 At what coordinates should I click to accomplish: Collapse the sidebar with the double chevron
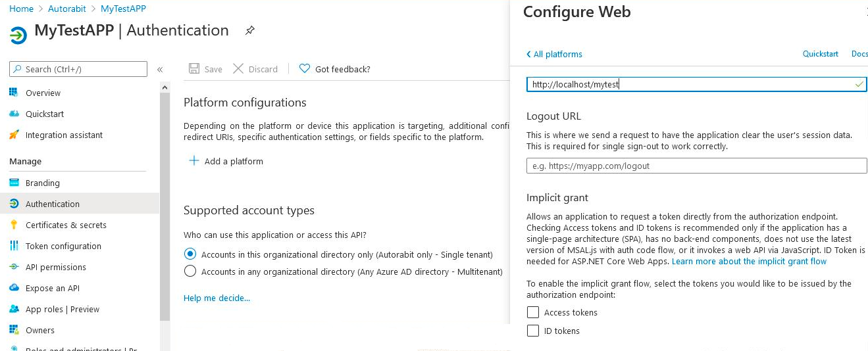(x=160, y=70)
